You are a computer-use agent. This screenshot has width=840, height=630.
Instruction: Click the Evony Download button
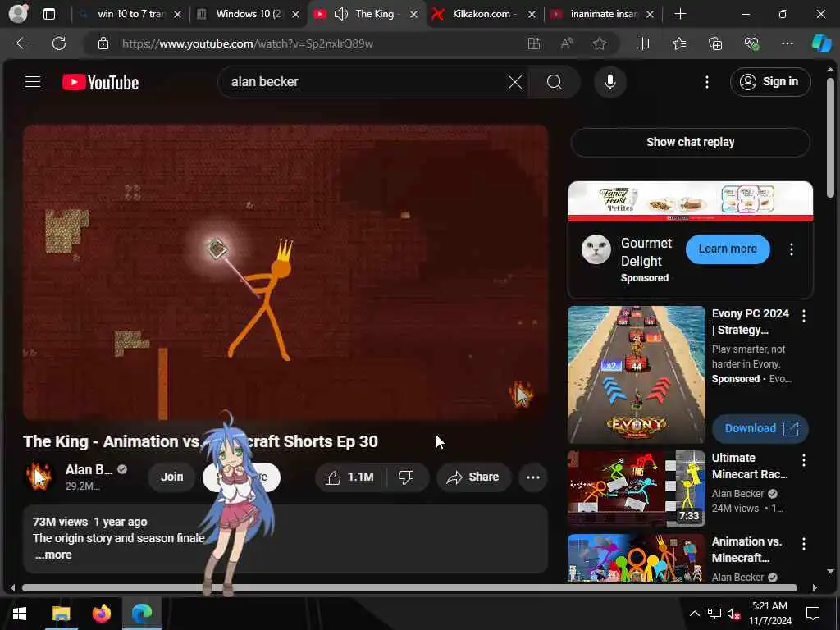[760, 428]
